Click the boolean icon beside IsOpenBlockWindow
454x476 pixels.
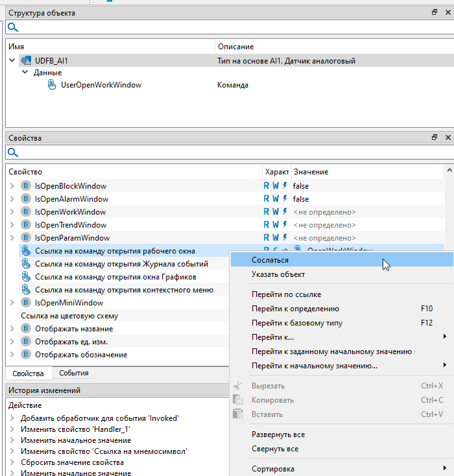[26, 186]
